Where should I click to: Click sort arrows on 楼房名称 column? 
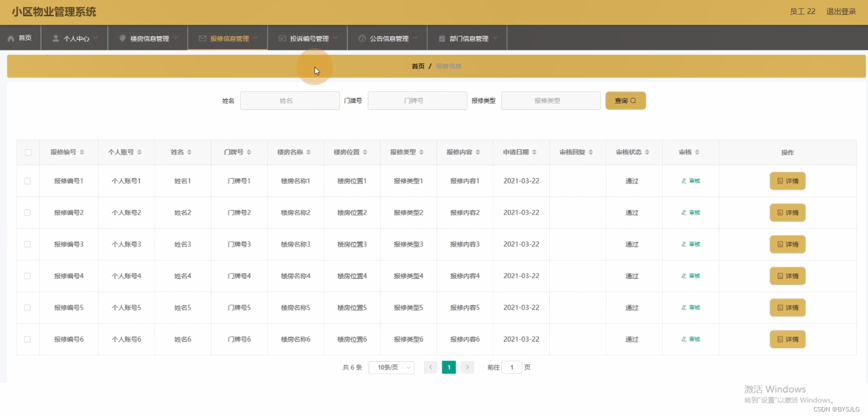309,152
